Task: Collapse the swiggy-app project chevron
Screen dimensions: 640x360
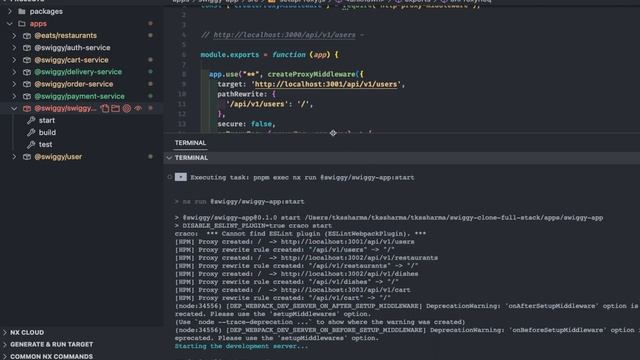Action: pyautogui.click(x=14, y=108)
